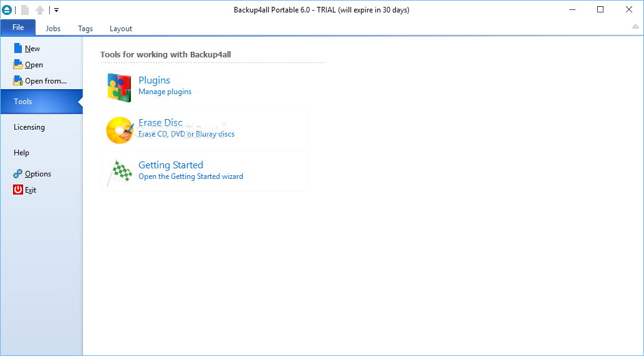This screenshot has width=644, height=356.
Task: Switch to the Tags tab
Action: pos(85,28)
